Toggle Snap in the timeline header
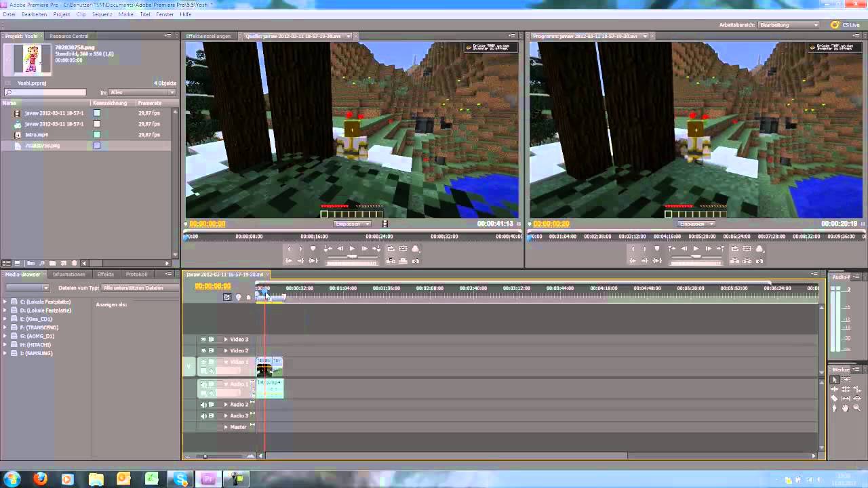868x488 pixels. 227,297
